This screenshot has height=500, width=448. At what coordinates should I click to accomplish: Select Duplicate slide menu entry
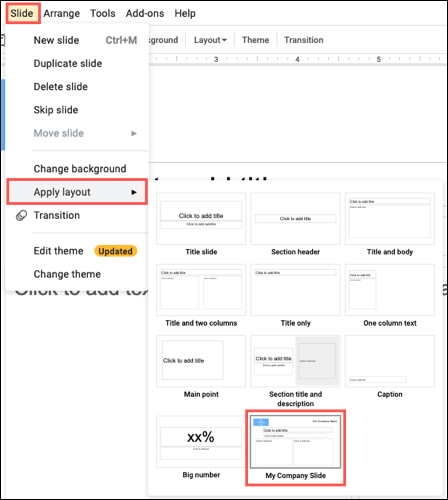pos(77,63)
